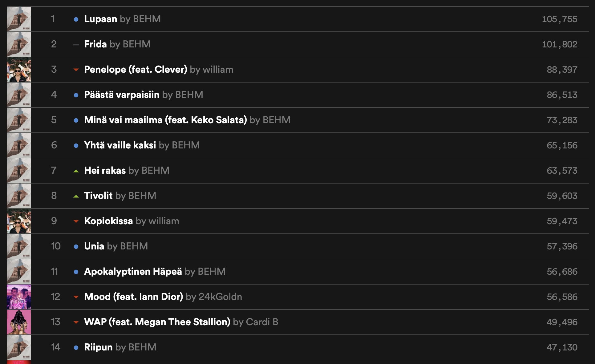Click the blue dot beside Riipun
595x364 pixels.
pyautogui.click(x=76, y=348)
